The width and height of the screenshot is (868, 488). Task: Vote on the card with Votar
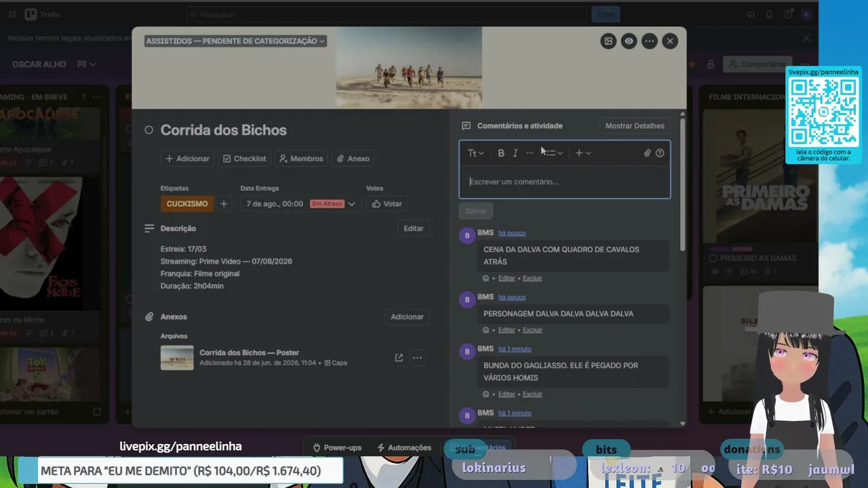pos(387,204)
